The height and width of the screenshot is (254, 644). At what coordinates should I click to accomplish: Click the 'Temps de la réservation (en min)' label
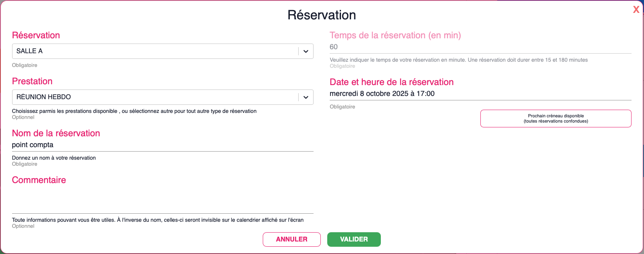[x=395, y=35]
